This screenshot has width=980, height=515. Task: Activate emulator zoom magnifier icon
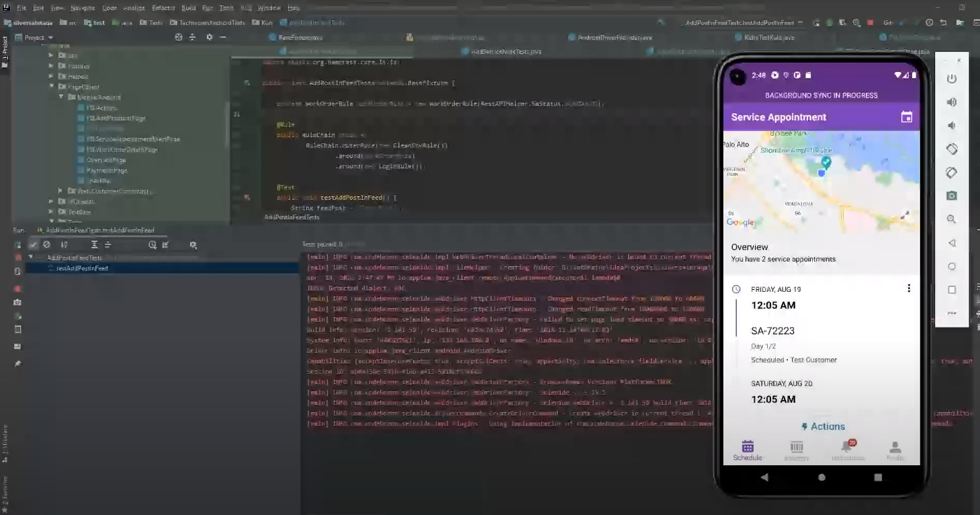(951, 219)
